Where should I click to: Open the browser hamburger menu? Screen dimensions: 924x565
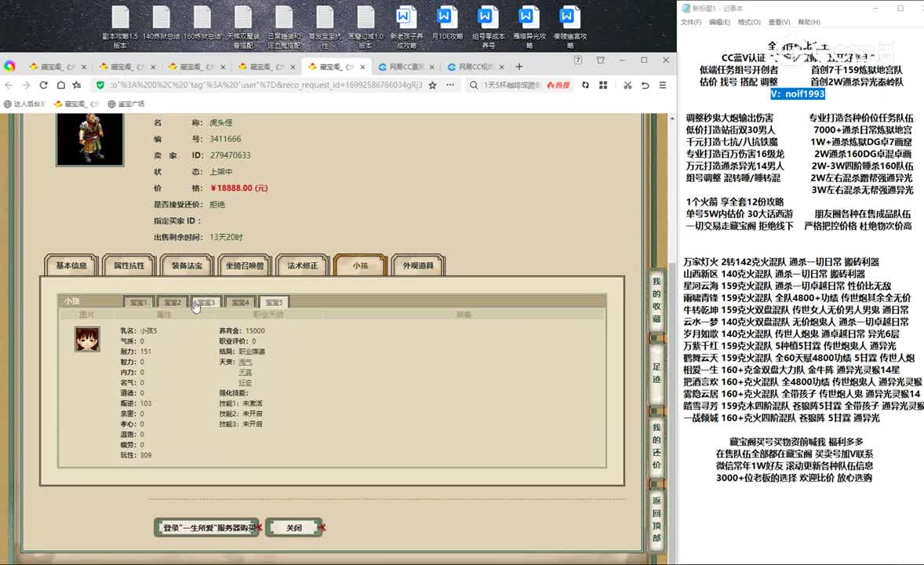click(663, 85)
